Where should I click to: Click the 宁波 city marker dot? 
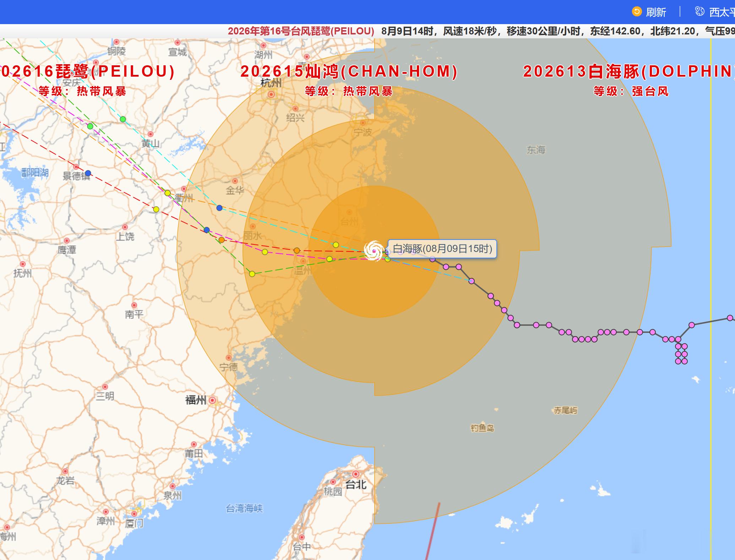[x=363, y=123]
